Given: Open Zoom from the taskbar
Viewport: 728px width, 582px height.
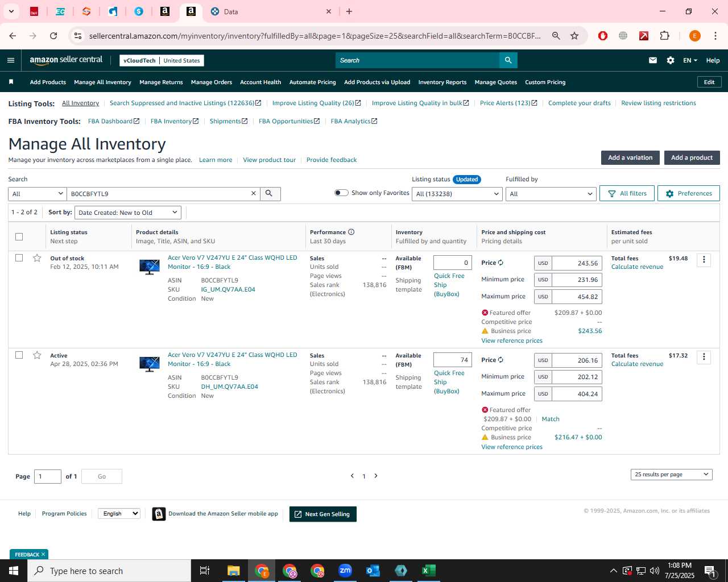Looking at the screenshot, I should (x=345, y=571).
